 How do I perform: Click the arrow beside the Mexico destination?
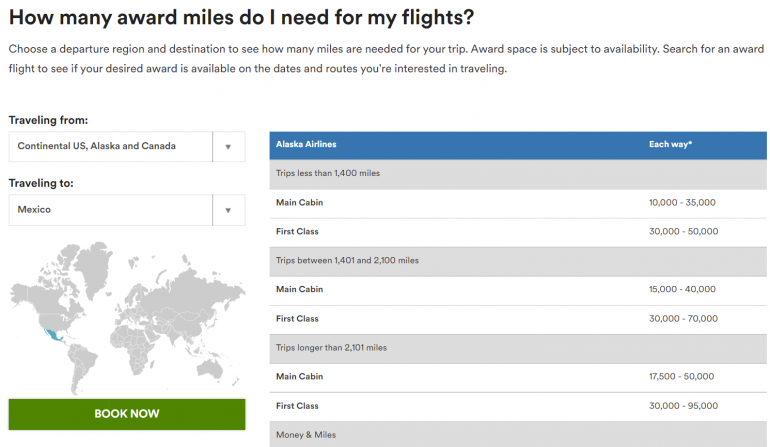click(228, 210)
